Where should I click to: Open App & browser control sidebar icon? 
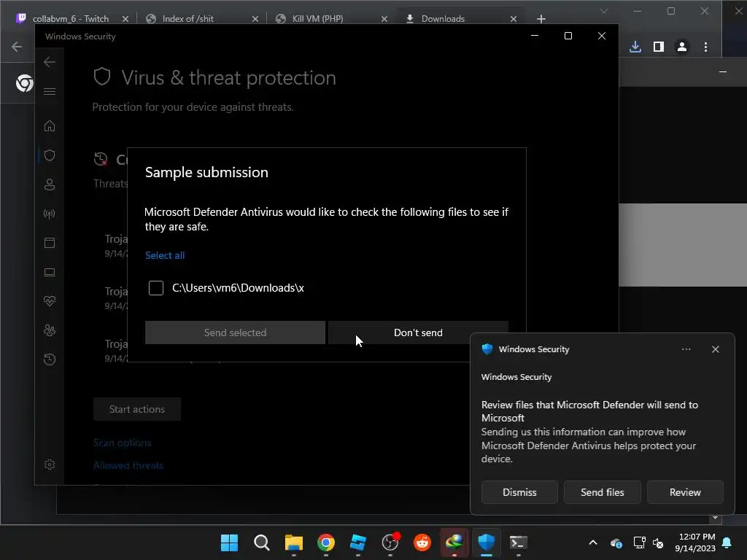pyautogui.click(x=50, y=243)
